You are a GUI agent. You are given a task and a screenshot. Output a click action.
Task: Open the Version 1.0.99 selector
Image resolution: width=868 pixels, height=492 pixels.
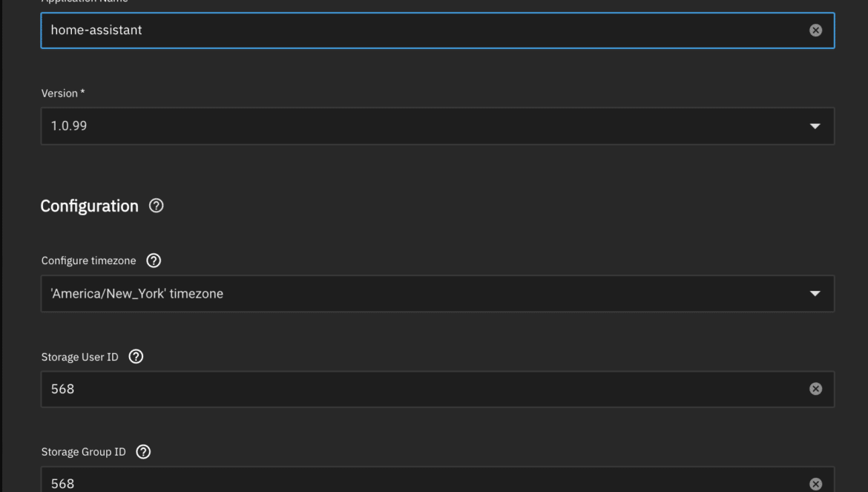pyautogui.click(x=437, y=126)
